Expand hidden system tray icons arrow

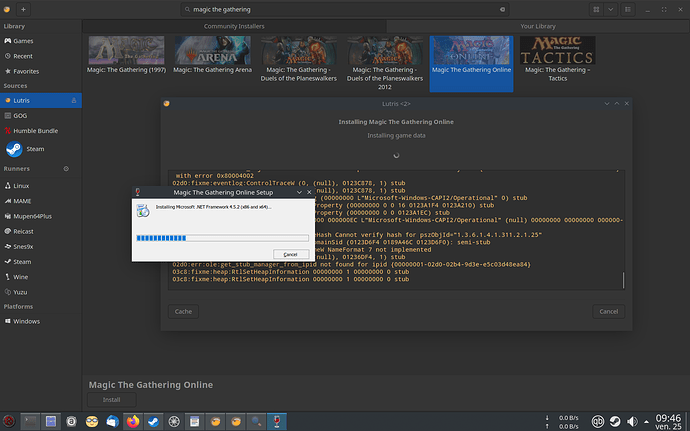[x=646, y=421]
